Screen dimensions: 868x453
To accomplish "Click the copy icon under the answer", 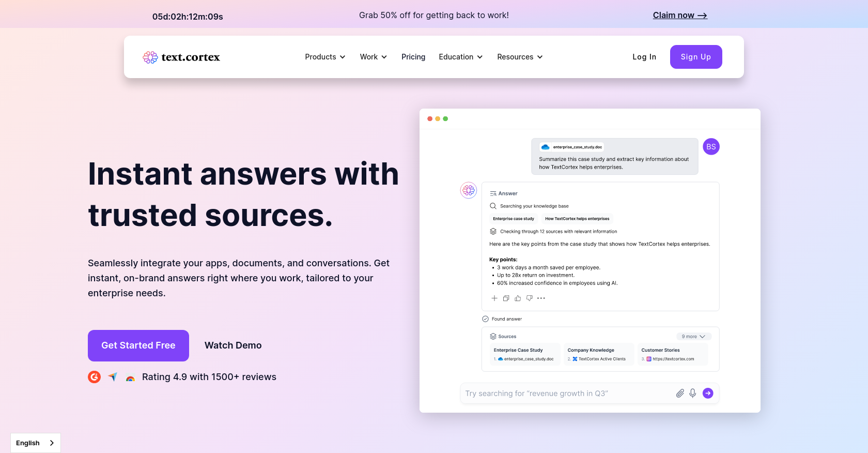I will (x=506, y=298).
